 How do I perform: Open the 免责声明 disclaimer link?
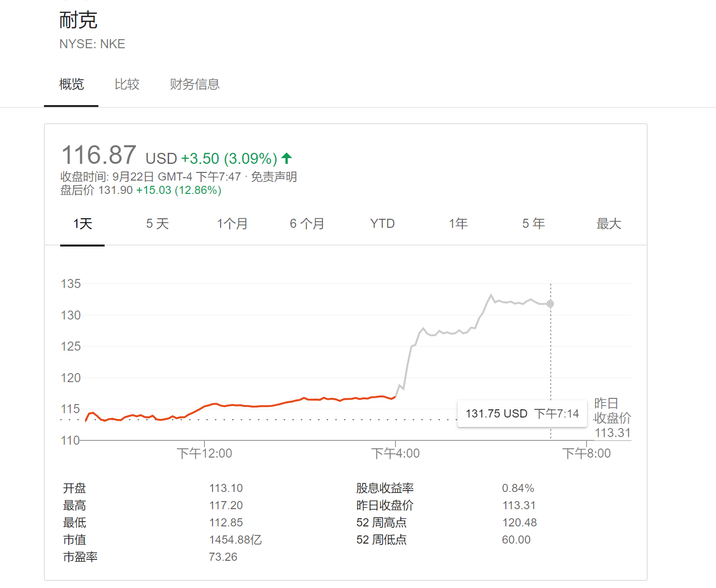[274, 177]
